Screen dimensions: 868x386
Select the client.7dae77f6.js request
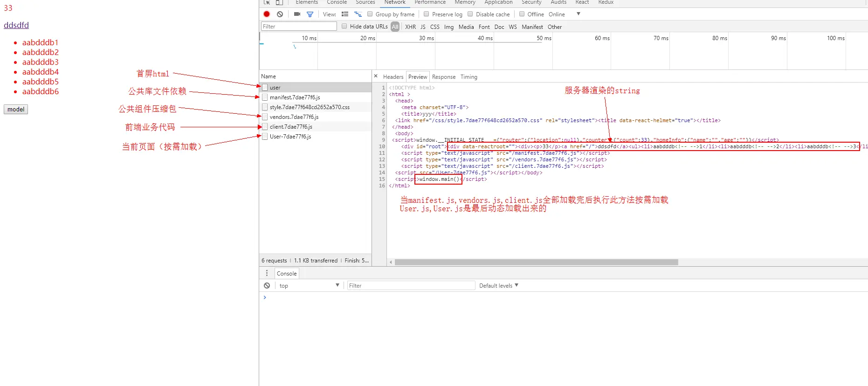[316, 126]
